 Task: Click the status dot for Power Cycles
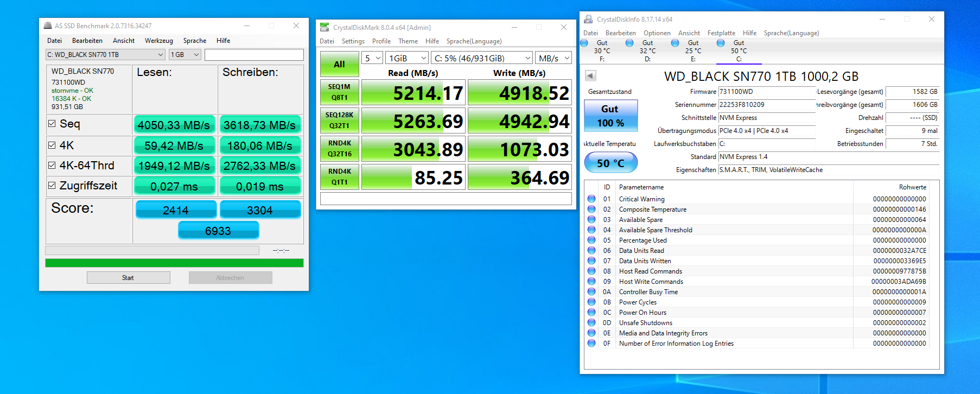coord(591,302)
